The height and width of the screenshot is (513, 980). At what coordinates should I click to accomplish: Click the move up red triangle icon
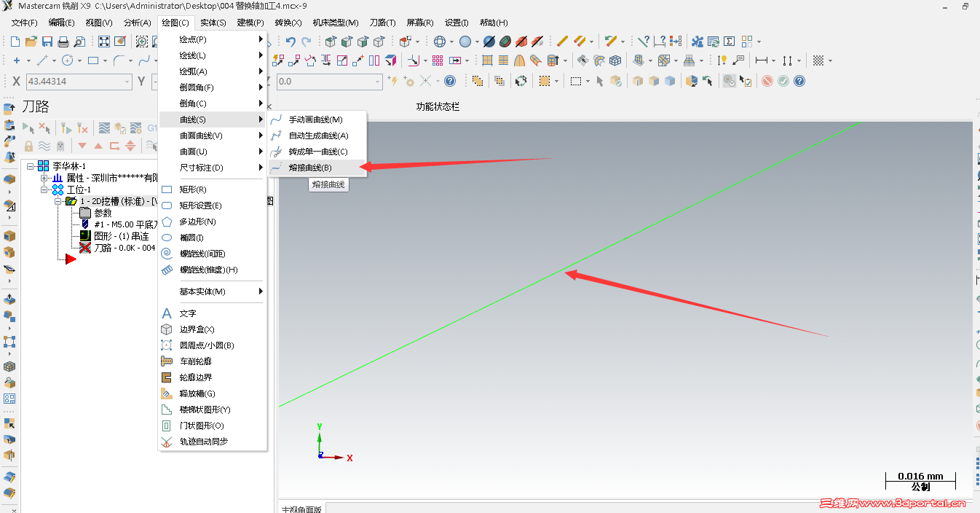point(98,146)
